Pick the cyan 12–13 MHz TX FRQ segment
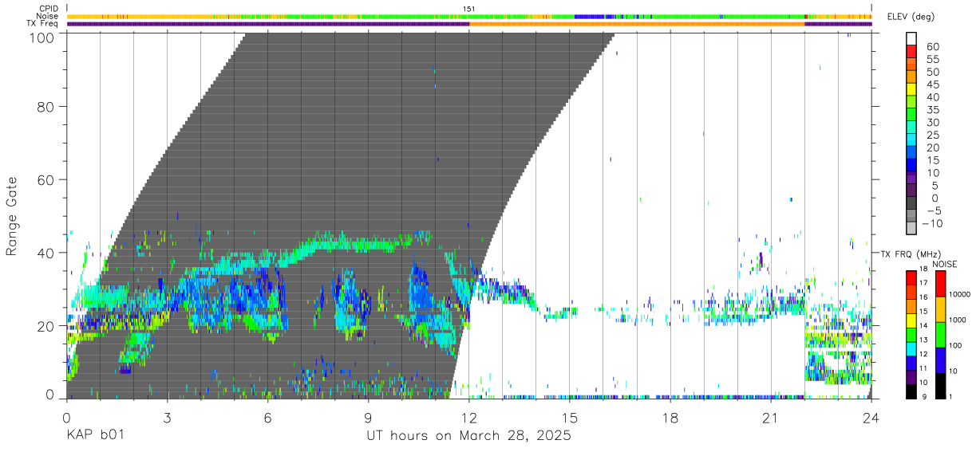This screenshot has height=452, width=980. click(x=911, y=349)
